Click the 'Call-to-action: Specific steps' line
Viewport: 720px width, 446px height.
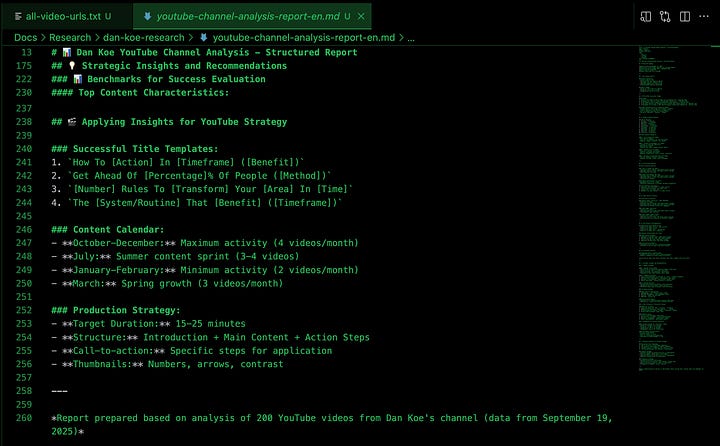tap(191, 350)
